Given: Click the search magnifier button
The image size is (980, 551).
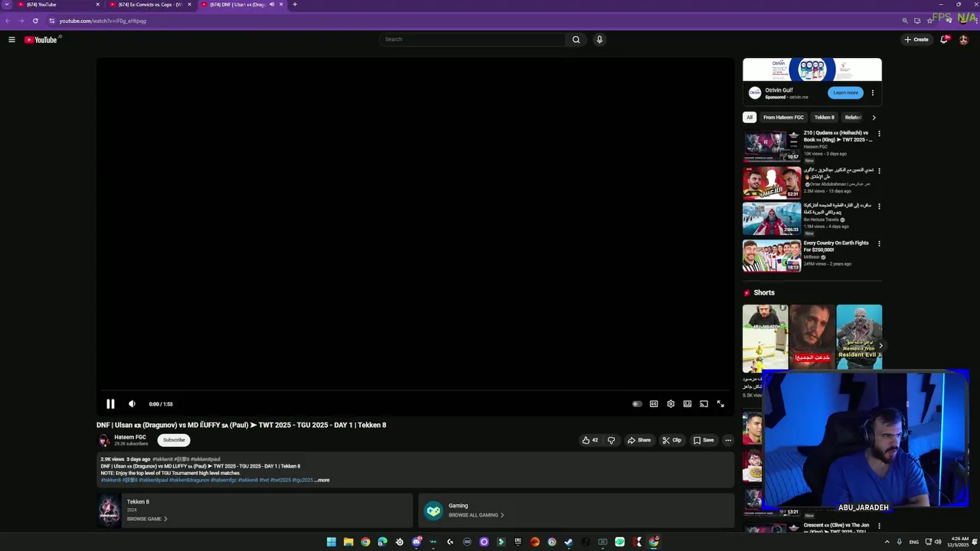Looking at the screenshot, I should 576,40.
